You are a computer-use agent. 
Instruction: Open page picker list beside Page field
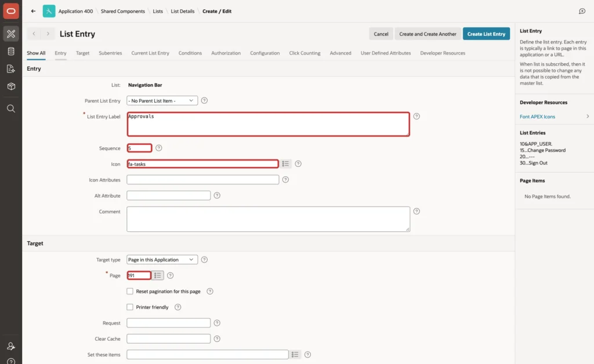pyautogui.click(x=158, y=275)
